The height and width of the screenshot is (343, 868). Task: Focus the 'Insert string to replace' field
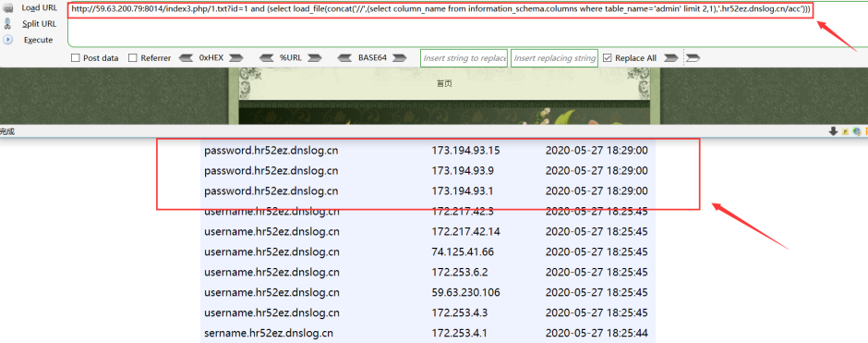point(464,58)
